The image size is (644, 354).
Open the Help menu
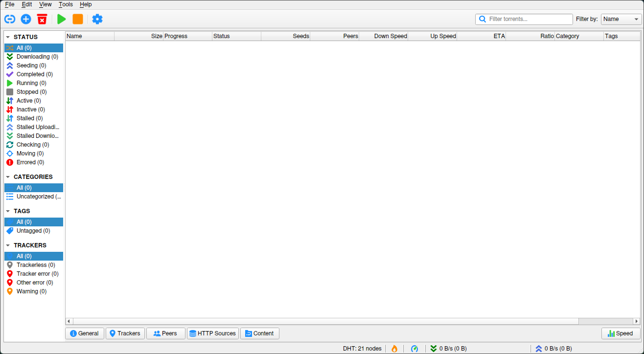(x=86, y=4)
